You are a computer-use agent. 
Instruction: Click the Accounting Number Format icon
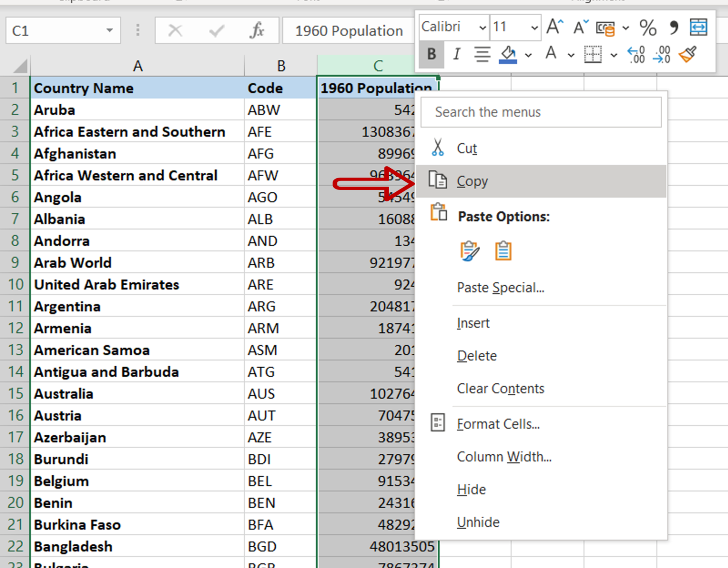pos(606,28)
